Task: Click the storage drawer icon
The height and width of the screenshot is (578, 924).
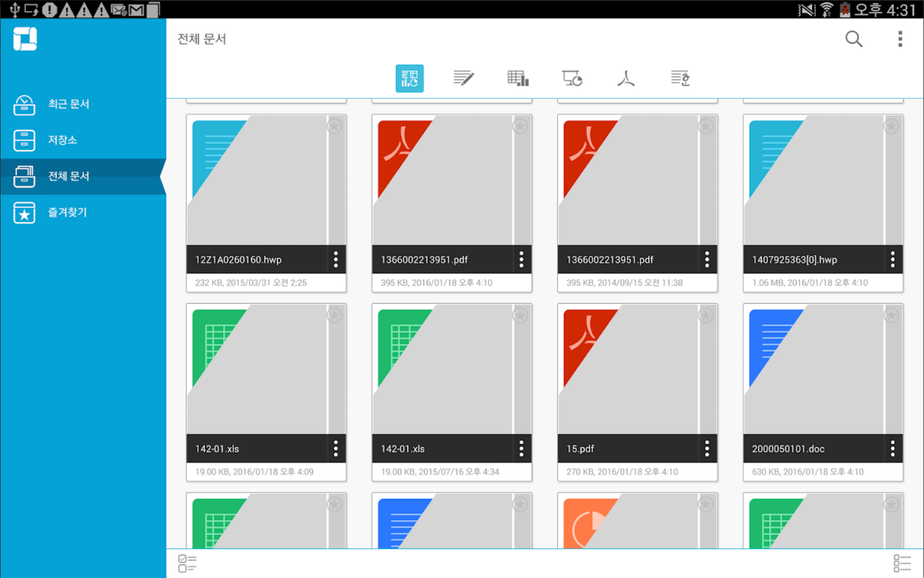Action: click(24, 140)
